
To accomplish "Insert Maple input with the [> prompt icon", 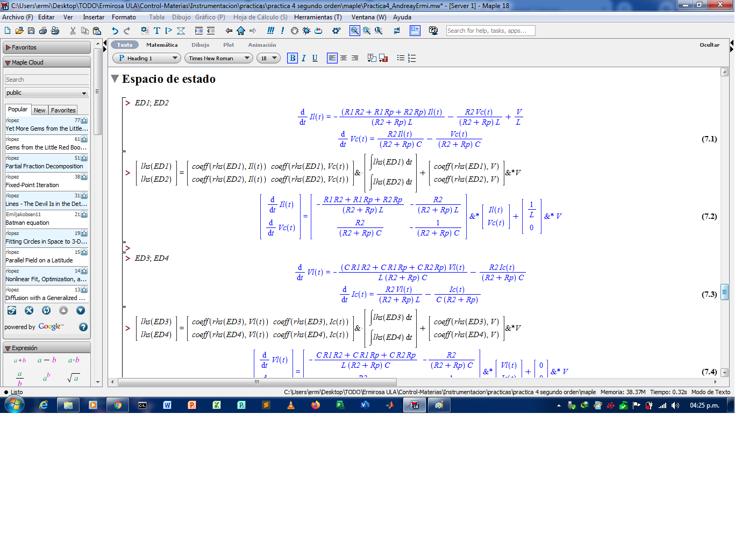I will tap(169, 31).
